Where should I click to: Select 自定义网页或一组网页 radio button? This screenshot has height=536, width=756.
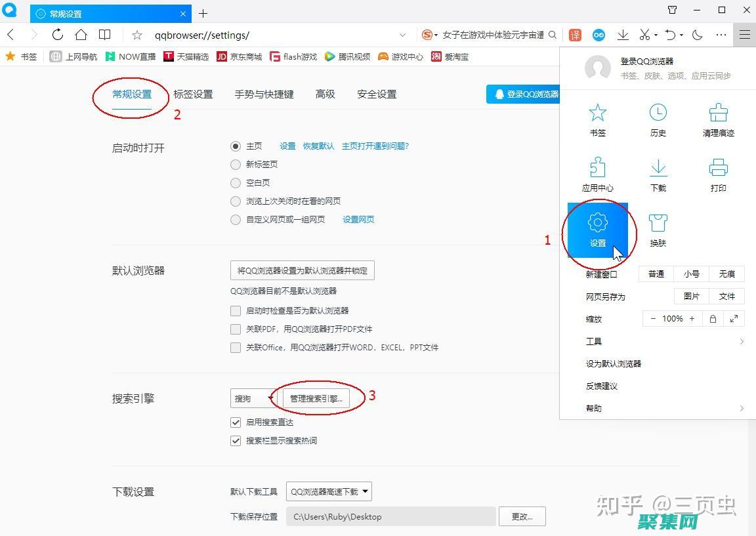coord(236,219)
